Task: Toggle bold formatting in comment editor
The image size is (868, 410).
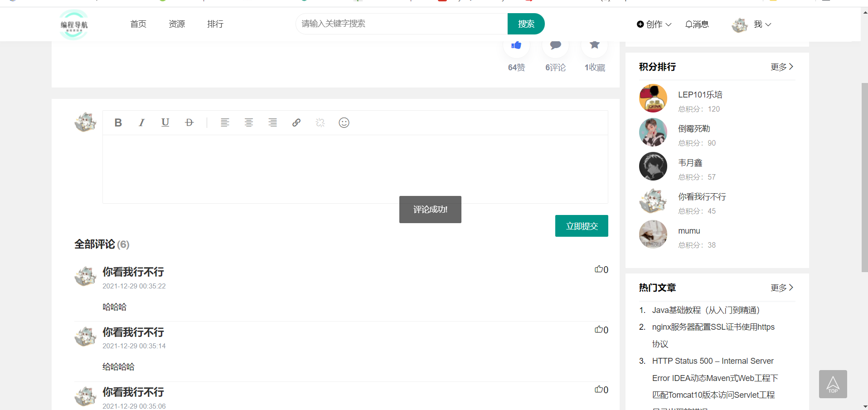Action: [x=118, y=122]
